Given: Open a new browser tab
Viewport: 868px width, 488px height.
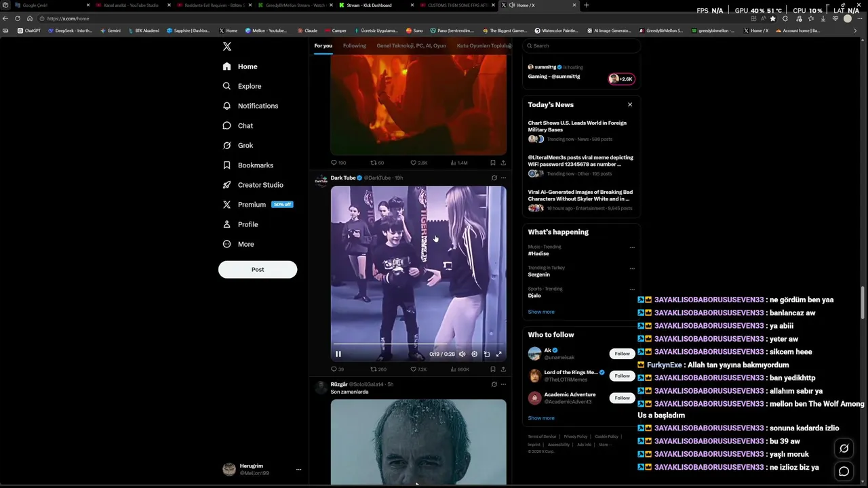Looking at the screenshot, I should (x=587, y=5).
